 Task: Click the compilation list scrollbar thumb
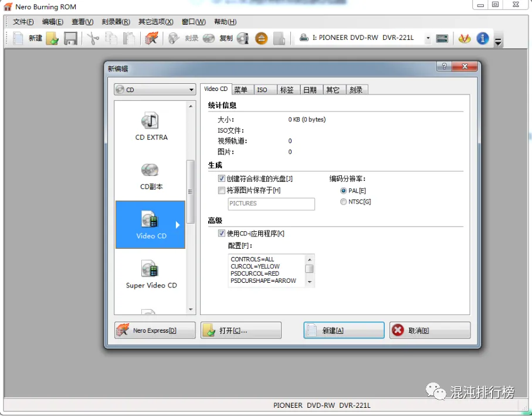pos(191,192)
